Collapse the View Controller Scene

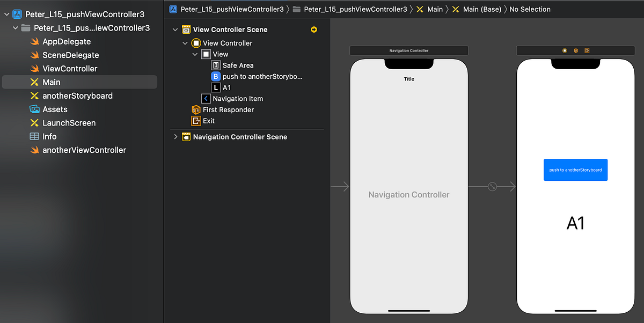pyautogui.click(x=174, y=30)
